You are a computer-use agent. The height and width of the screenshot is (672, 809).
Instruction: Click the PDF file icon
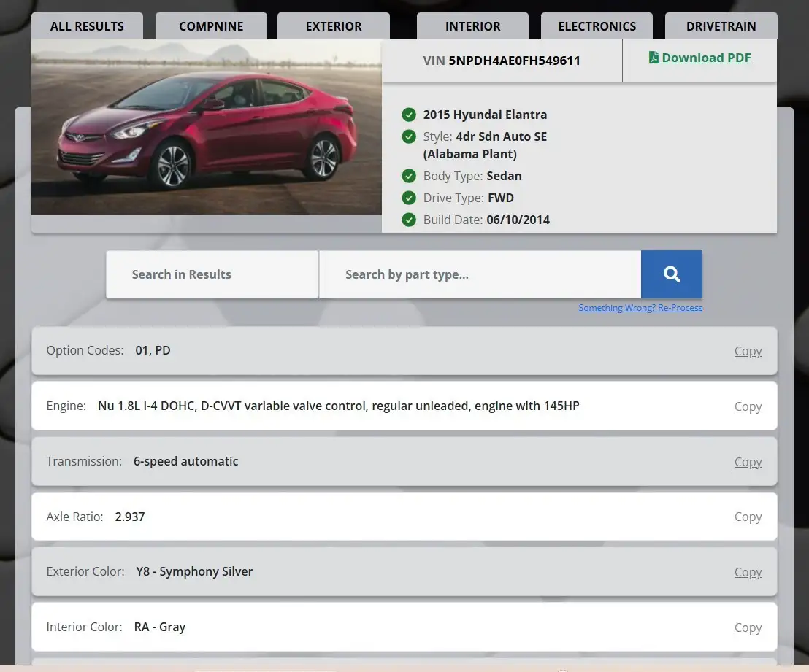pos(653,57)
